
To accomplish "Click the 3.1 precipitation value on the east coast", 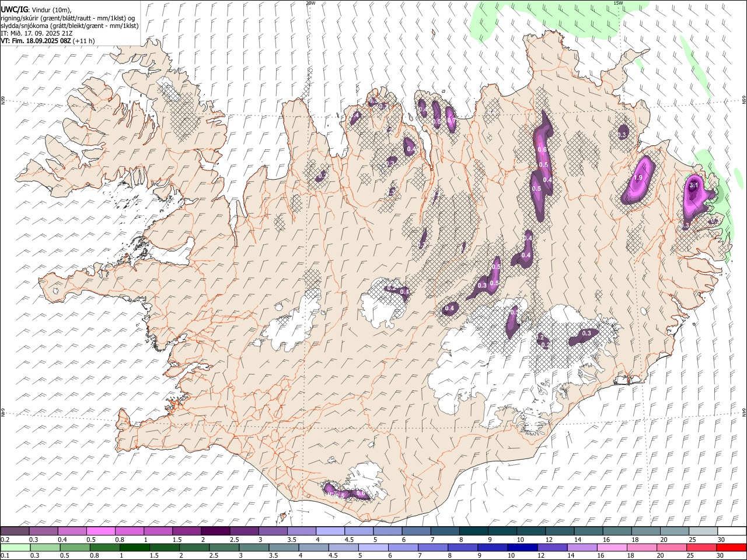I will 694,185.
